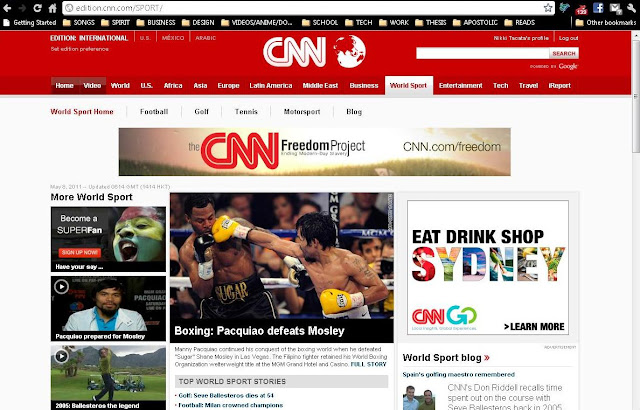
Task: Open DESIGN bookmarks folder
Action: coord(198,22)
